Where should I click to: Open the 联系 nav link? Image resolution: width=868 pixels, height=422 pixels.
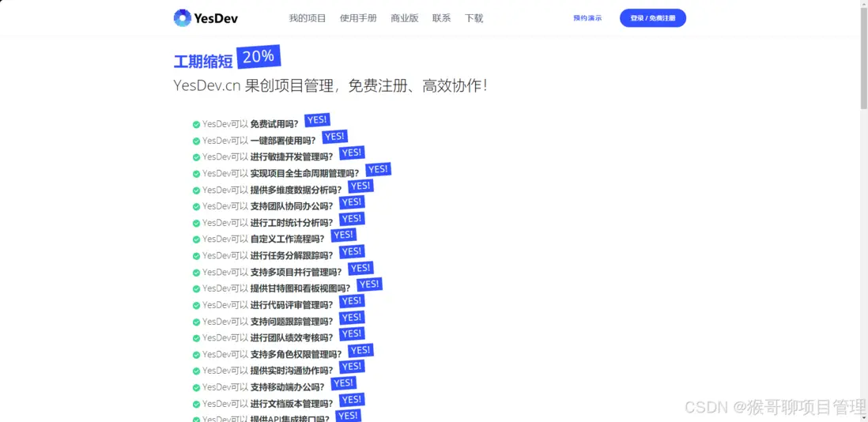point(442,18)
